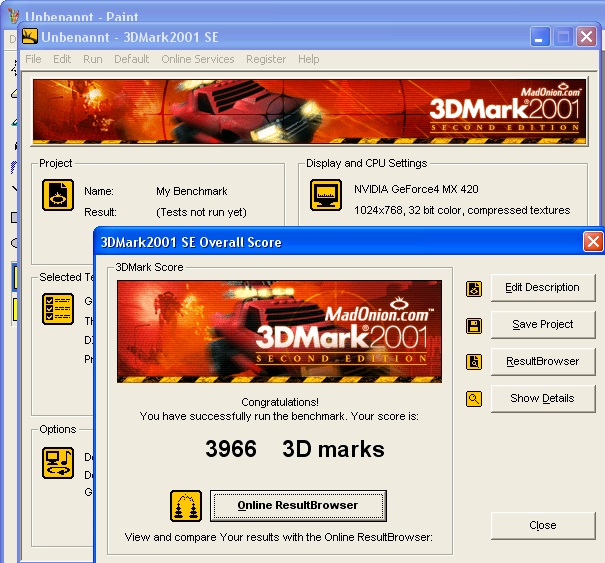Screen dimensions: 605x563
Task: Click the '3D marks' score label
Action: pos(333,449)
